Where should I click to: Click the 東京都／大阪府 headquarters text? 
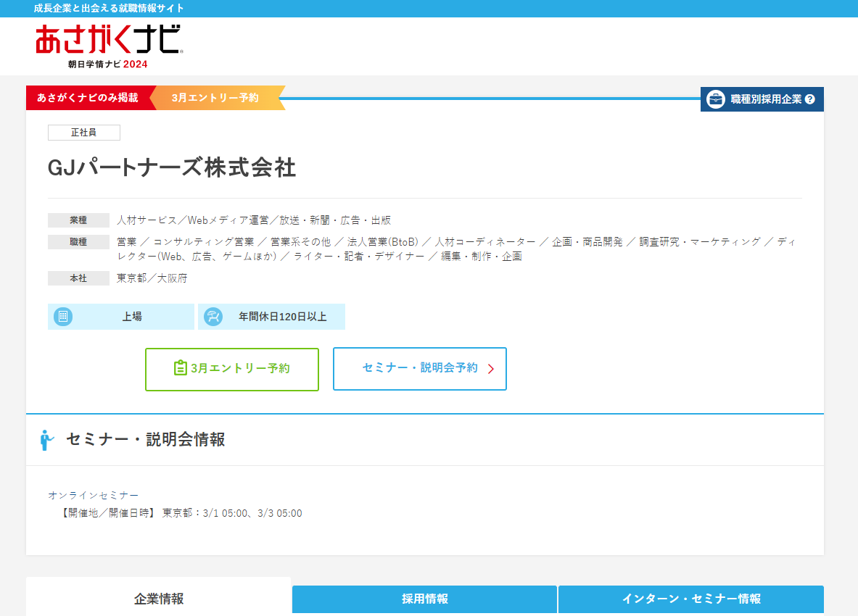tap(152, 278)
